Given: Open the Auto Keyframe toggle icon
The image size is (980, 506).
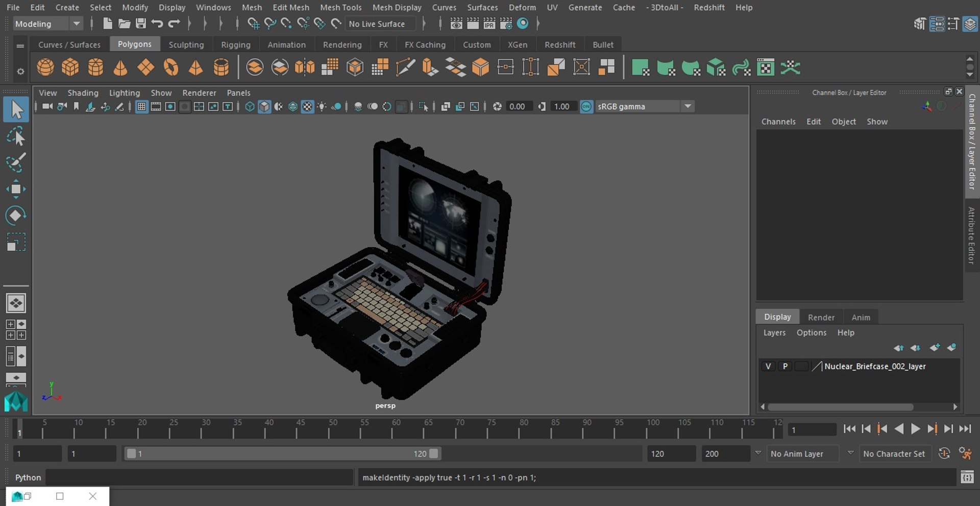Looking at the screenshot, I should (x=944, y=453).
